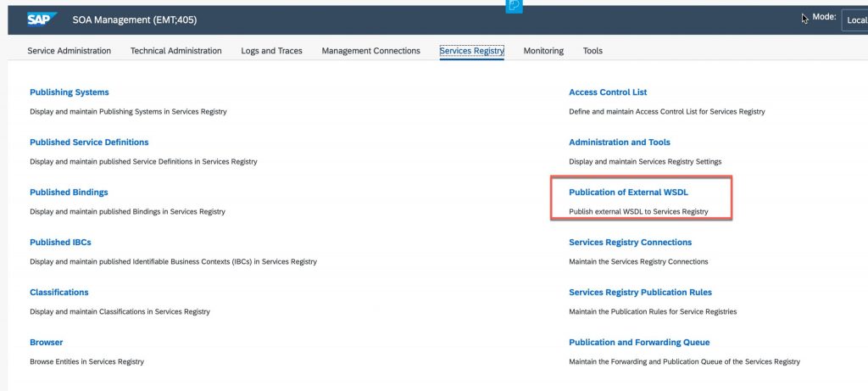Open the Mode dropdown showing Local
Viewport: 868px width, 391px height.
[854, 20]
